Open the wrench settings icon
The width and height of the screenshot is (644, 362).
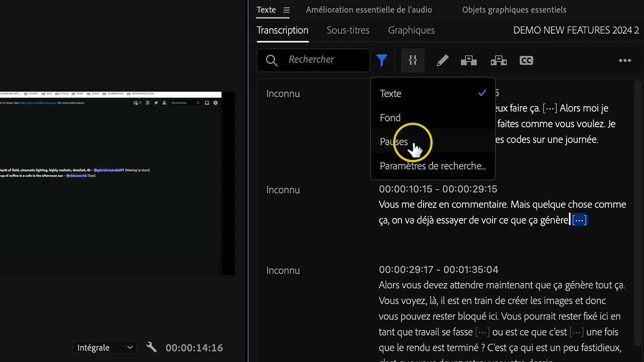(151, 347)
